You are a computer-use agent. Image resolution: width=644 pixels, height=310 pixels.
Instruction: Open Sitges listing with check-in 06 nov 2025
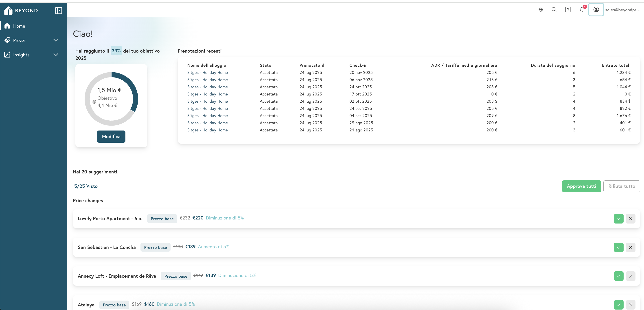pyautogui.click(x=208, y=80)
